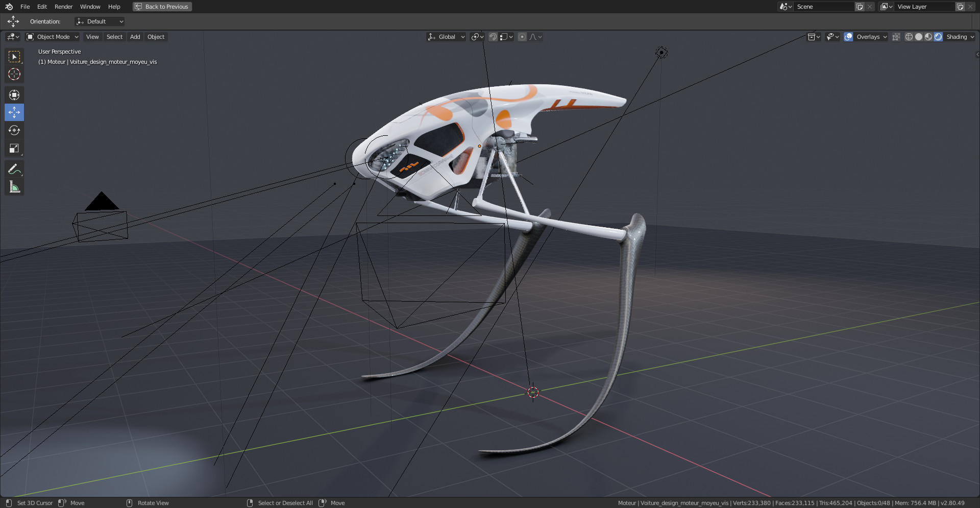
Task: Open the Global transform orientation dropdown
Action: tap(447, 37)
